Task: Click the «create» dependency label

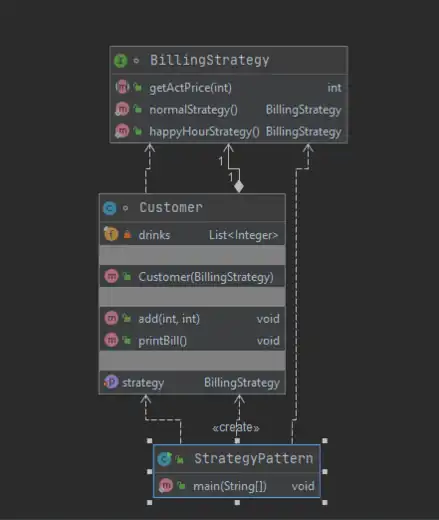Action: pos(236,427)
